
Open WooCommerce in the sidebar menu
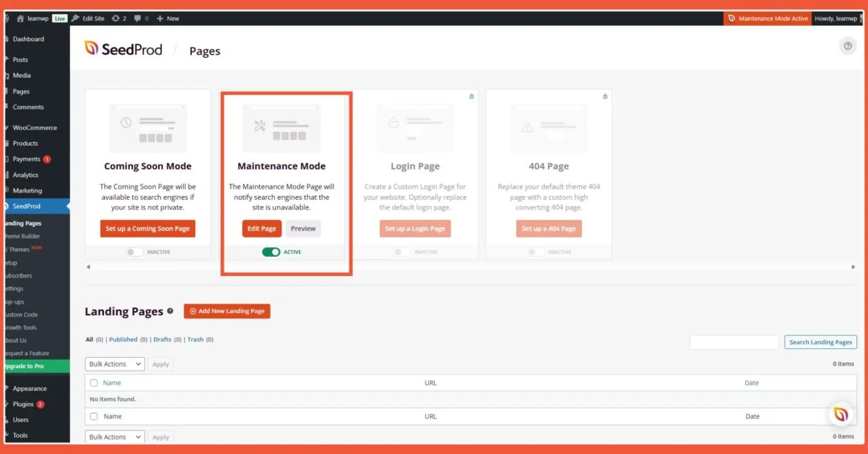(35, 127)
